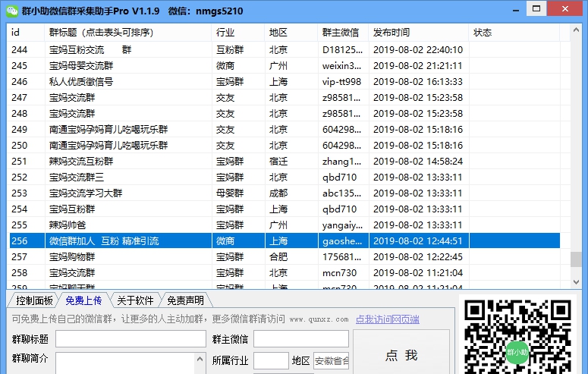Click up arrow of 群聊简介 scrollbar

tap(200, 359)
